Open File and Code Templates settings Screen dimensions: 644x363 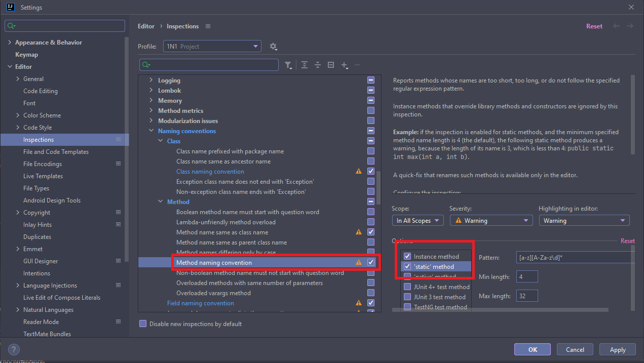56,152
